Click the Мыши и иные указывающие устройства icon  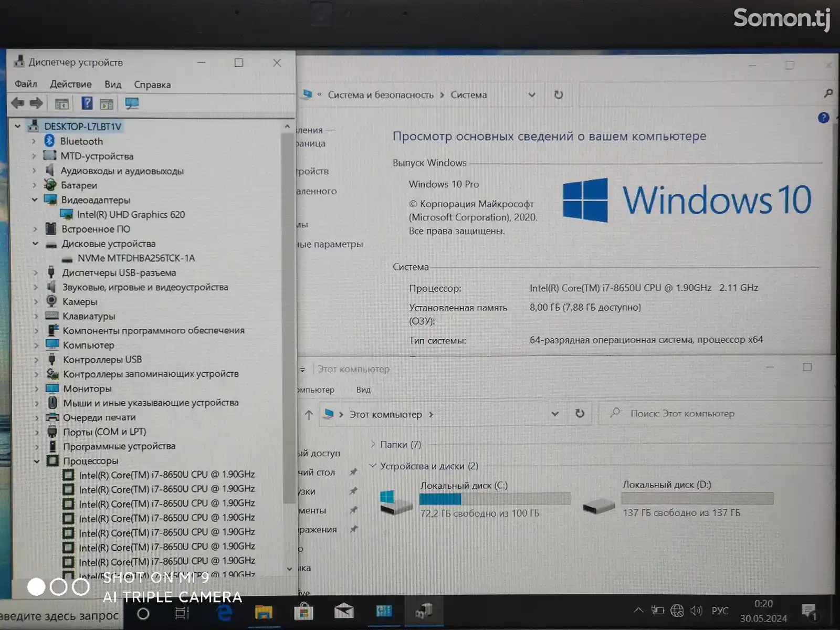52,403
